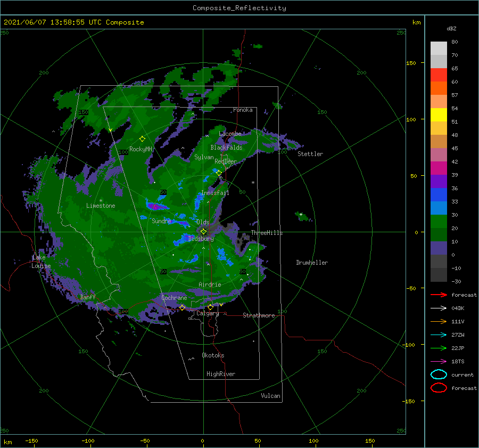Select the 22JP legend text
The height and width of the screenshot is (448, 479).
458,348
